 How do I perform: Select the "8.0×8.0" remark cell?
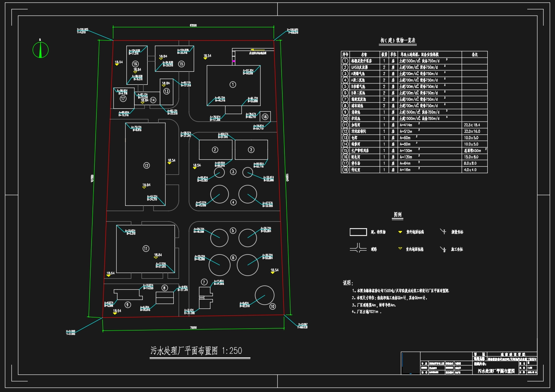(x=474, y=163)
